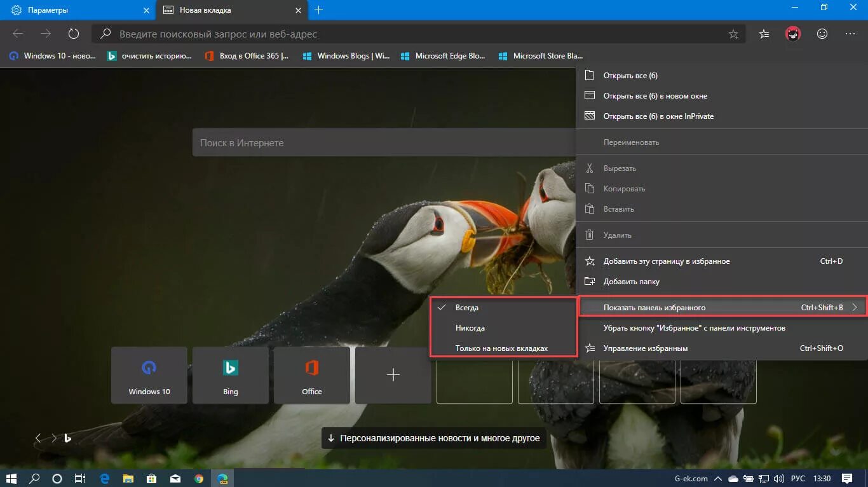Viewport: 868px width, 487px height.
Task: Click the star in the address bar
Action: pyautogui.click(x=733, y=34)
